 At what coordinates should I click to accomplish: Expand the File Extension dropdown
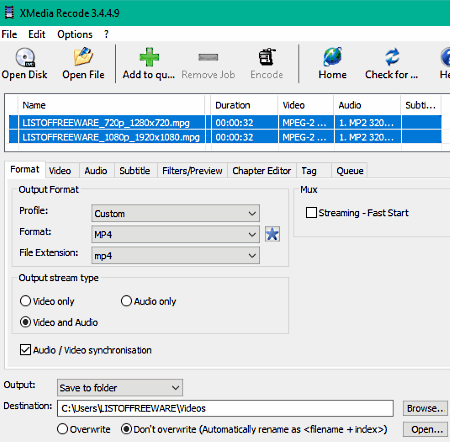[175, 256]
